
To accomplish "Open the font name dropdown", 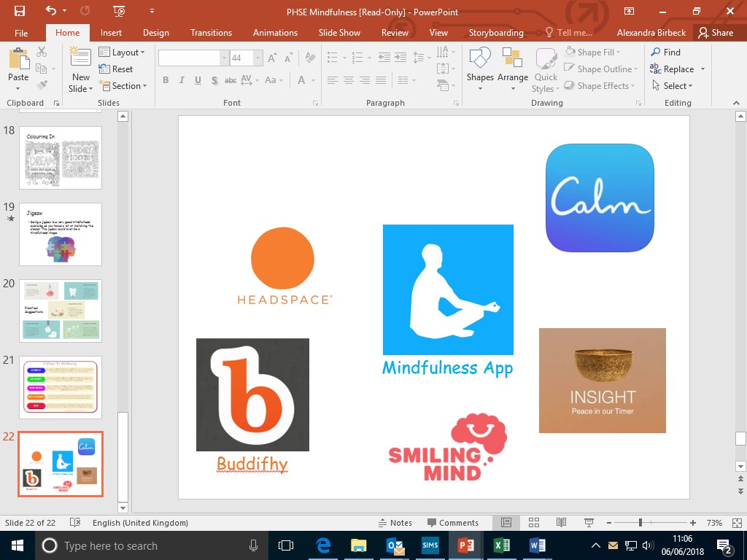I will [224, 58].
